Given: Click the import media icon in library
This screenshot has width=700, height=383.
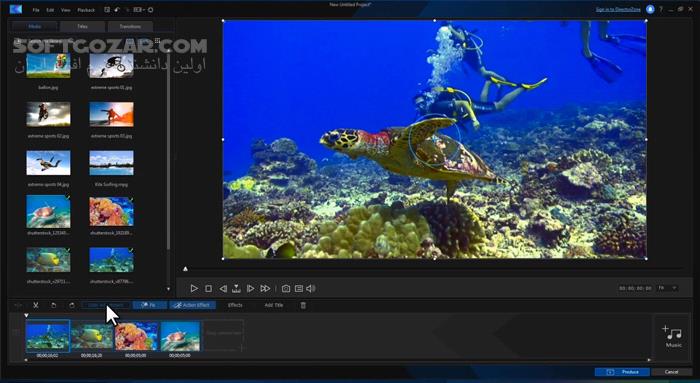Looking at the screenshot, I should coord(18,41).
